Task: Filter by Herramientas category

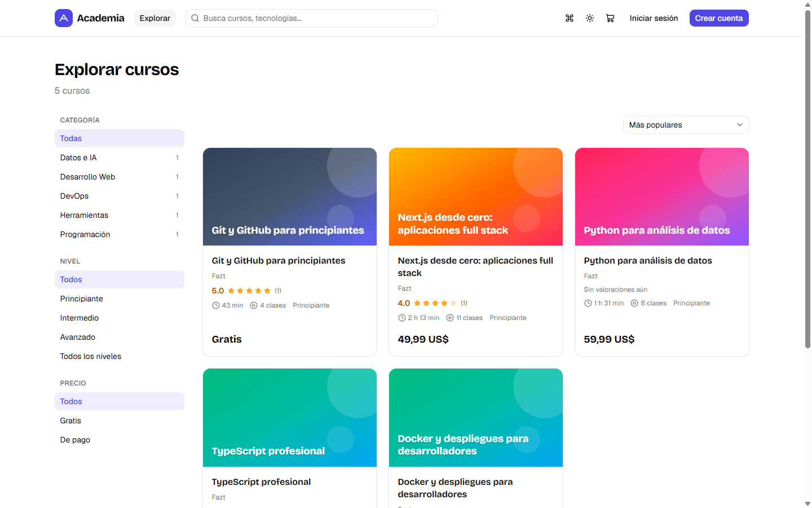Action: click(x=120, y=215)
